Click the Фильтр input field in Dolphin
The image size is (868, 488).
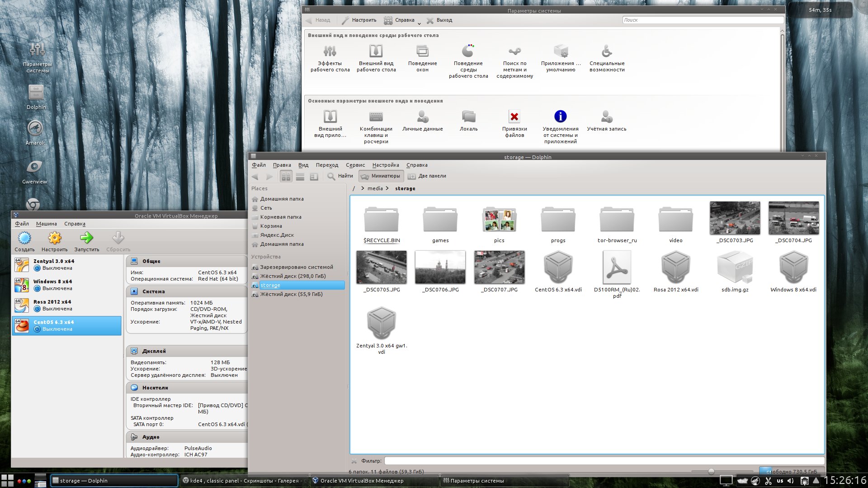tap(604, 461)
